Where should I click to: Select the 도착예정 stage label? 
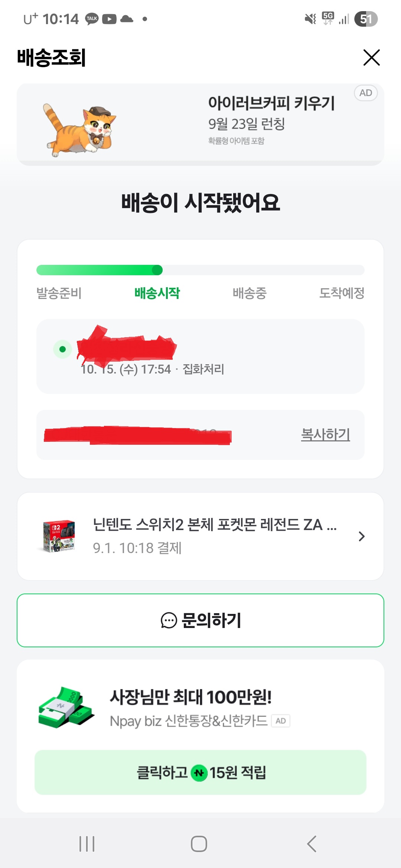(x=342, y=293)
